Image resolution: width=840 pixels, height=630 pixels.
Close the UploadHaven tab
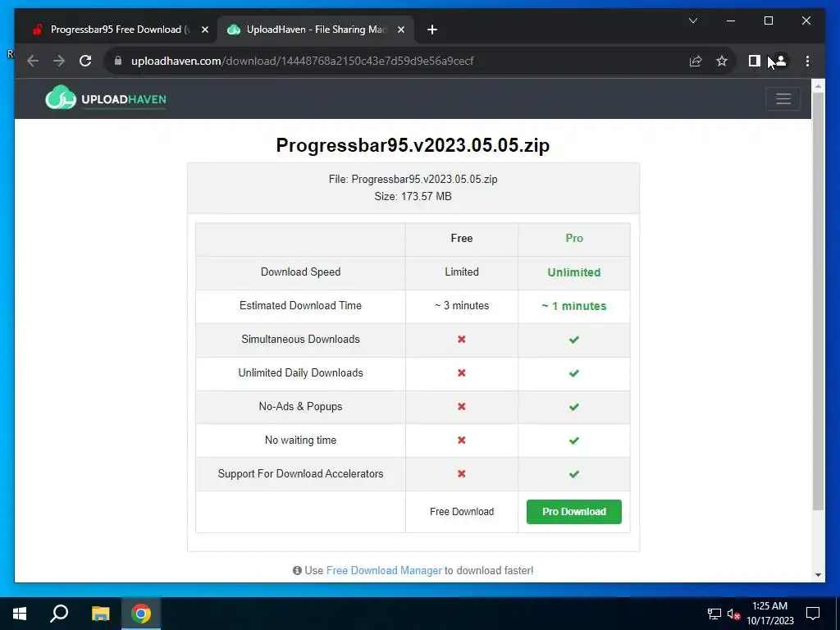click(x=400, y=30)
